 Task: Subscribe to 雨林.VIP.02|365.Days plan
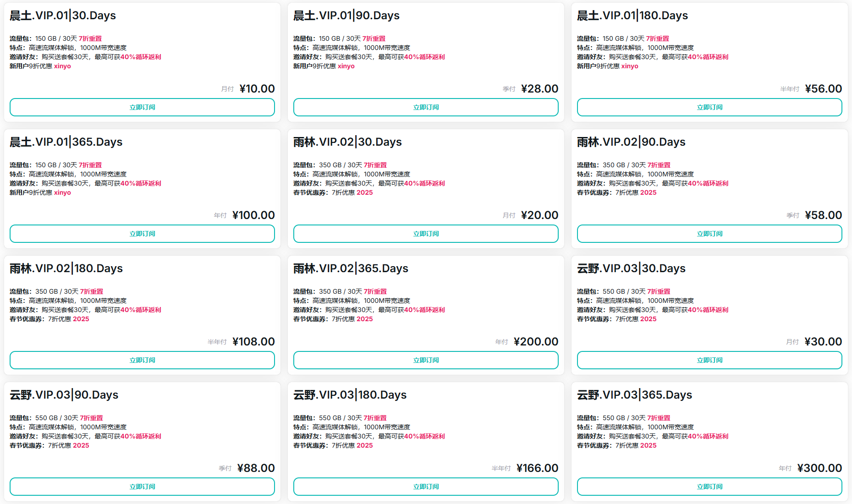click(426, 360)
